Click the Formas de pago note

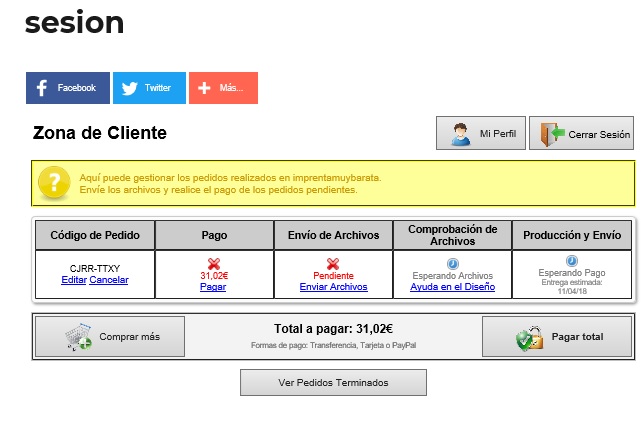tap(333, 345)
